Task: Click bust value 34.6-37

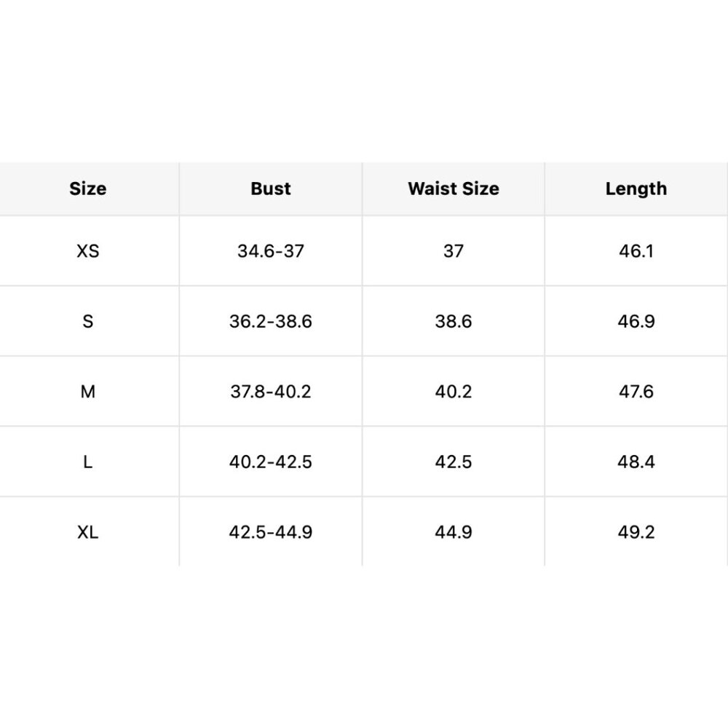Action: coord(271,251)
